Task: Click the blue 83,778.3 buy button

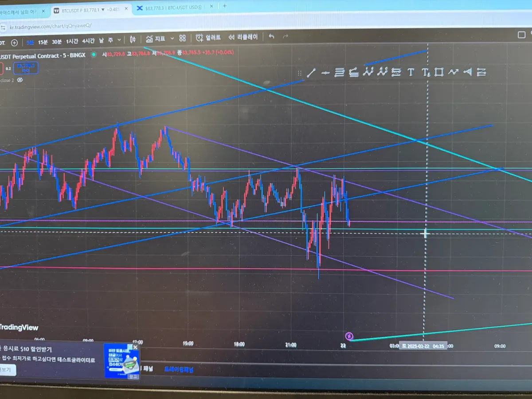Action: [26, 68]
